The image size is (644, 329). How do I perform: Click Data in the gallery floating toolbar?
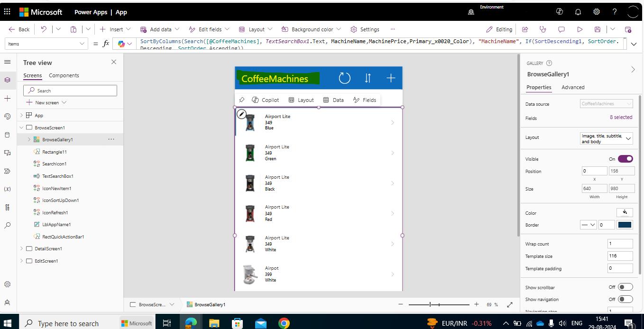333,100
